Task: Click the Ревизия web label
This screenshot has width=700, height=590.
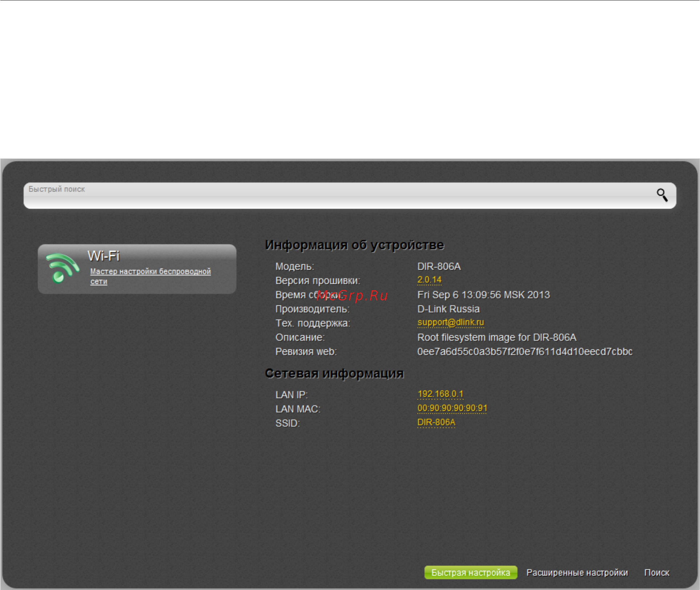Action: (x=306, y=352)
